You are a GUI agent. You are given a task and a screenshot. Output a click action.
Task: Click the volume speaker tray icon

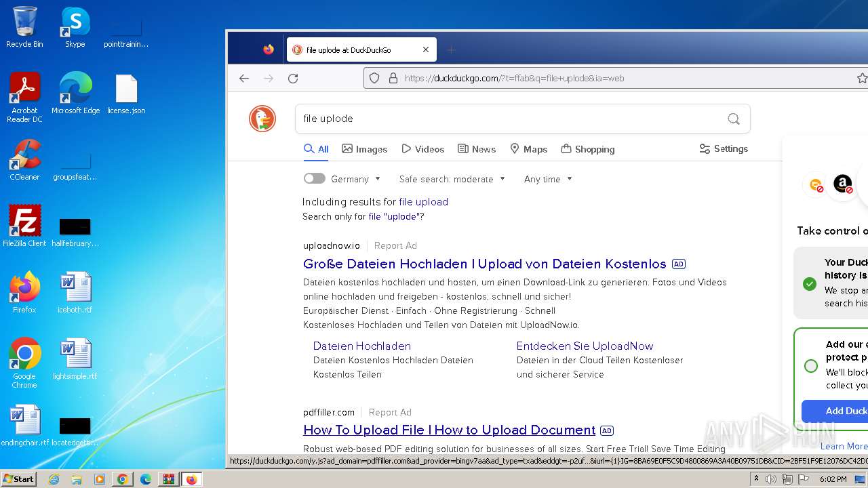coord(771,479)
